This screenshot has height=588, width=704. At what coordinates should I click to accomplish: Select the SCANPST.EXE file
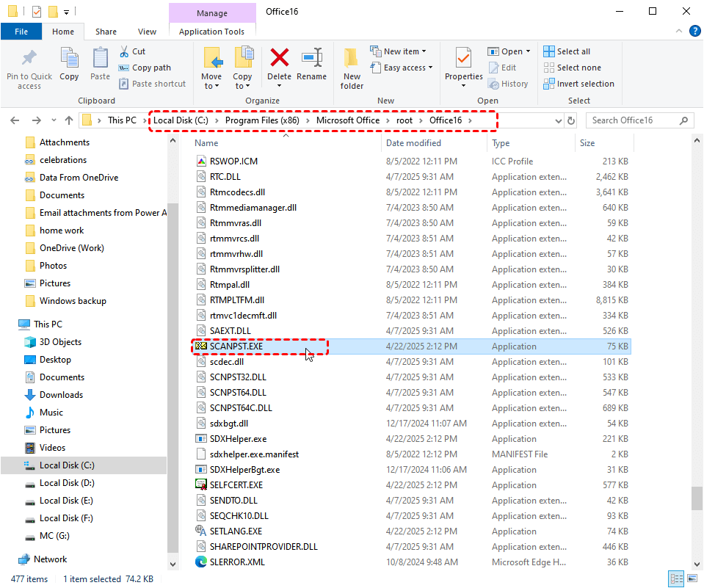[236, 346]
